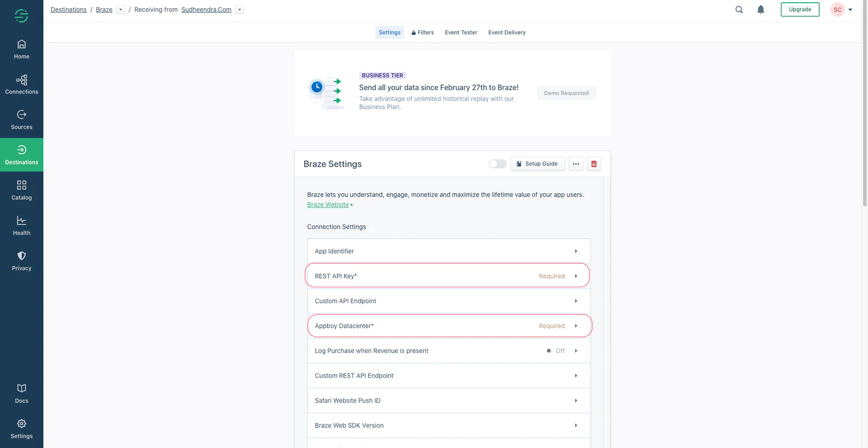The width and height of the screenshot is (868, 448).
Task: Open the Braze dropdown in breadcrumb
Action: point(120,10)
